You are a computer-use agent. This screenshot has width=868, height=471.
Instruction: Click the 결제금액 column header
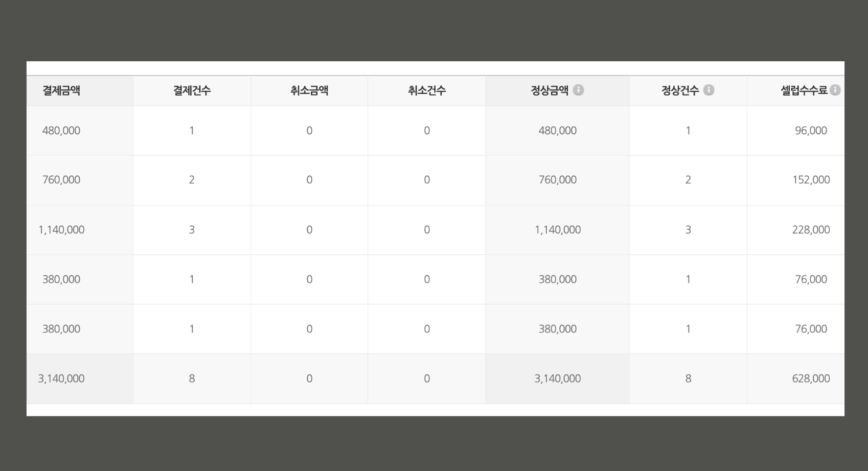(80, 91)
